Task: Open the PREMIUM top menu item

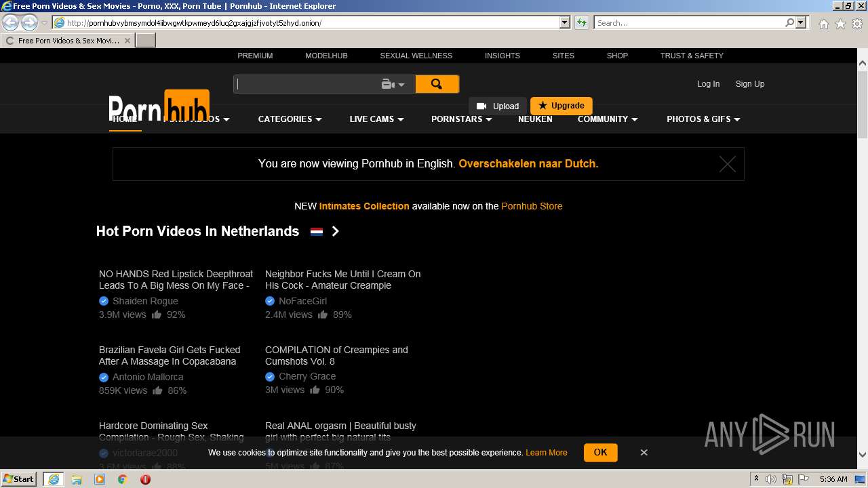Action: (255, 56)
